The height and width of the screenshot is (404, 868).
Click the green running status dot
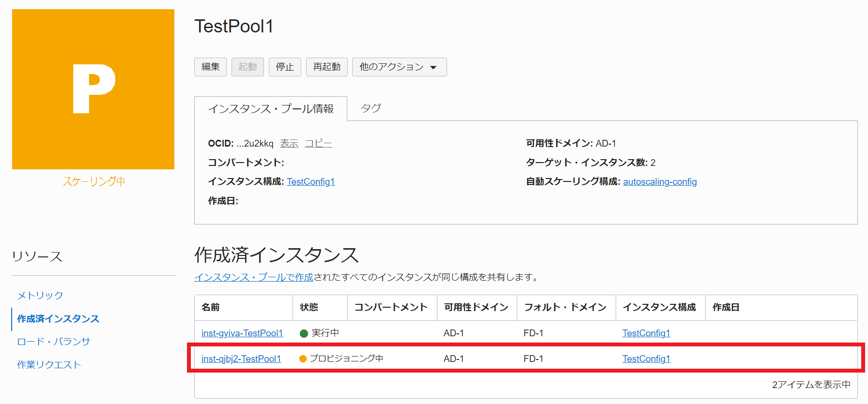pyautogui.click(x=304, y=333)
